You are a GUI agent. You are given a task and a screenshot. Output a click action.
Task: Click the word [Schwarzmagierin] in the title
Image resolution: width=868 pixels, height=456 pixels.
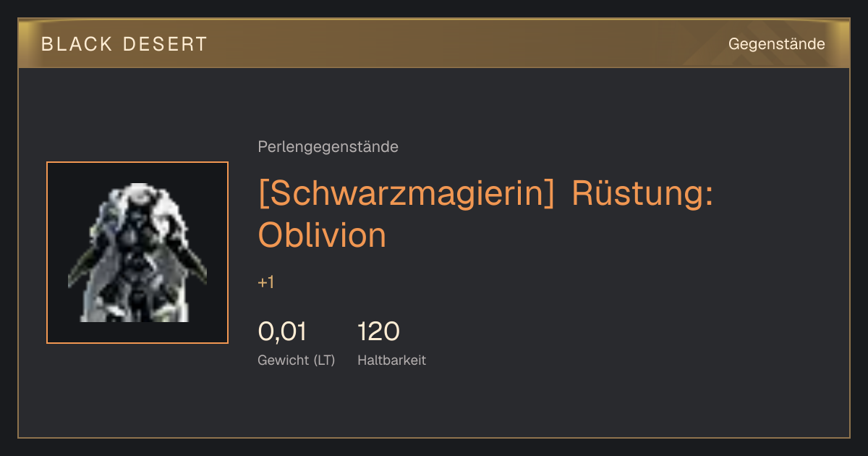406,193
